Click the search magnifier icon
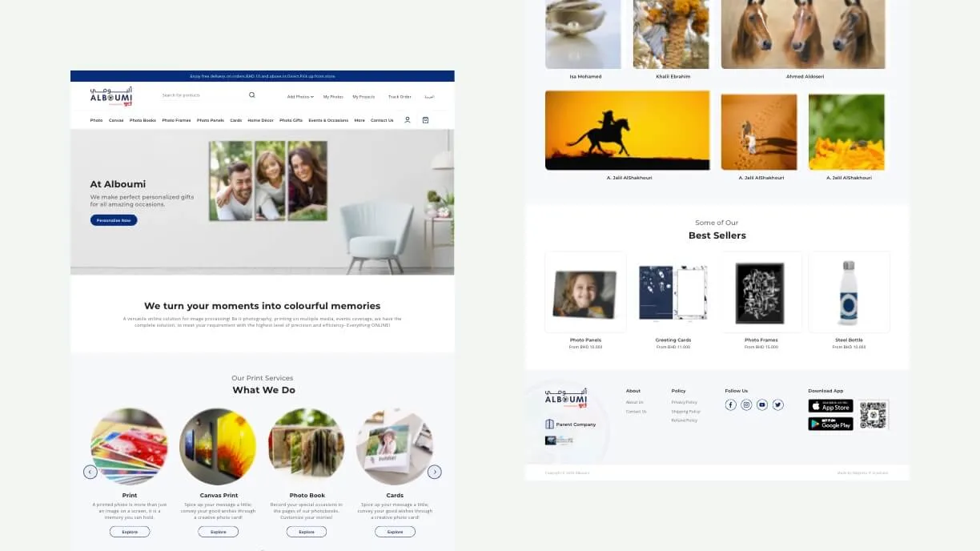This screenshot has width=980, height=551. click(x=252, y=95)
